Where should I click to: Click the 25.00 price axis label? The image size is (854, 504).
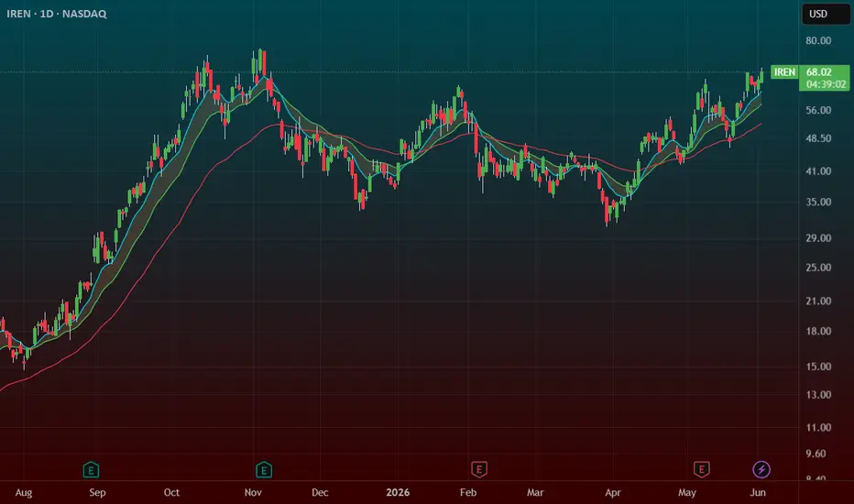point(818,267)
